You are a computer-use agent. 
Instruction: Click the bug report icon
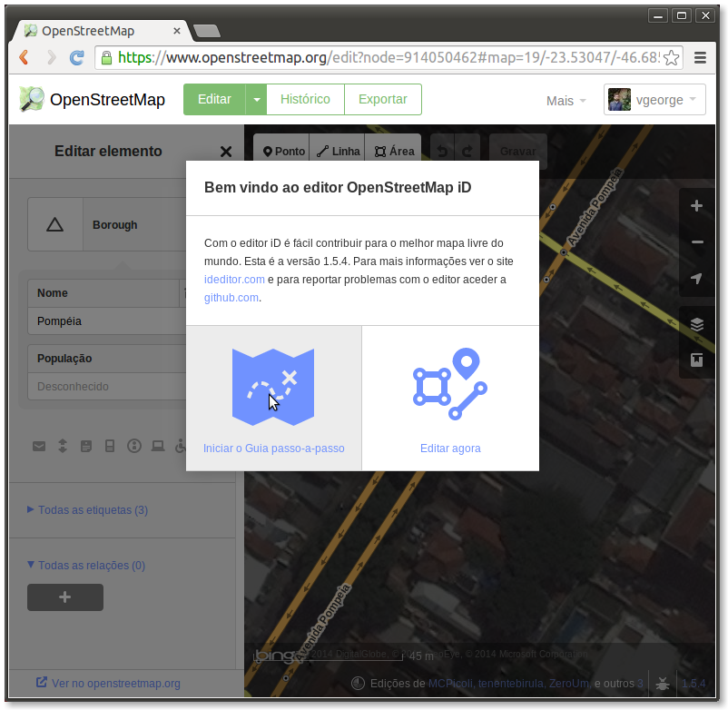pyautogui.click(x=663, y=684)
